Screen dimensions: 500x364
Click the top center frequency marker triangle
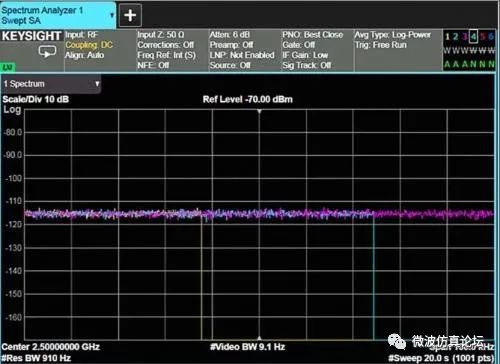coord(259,111)
